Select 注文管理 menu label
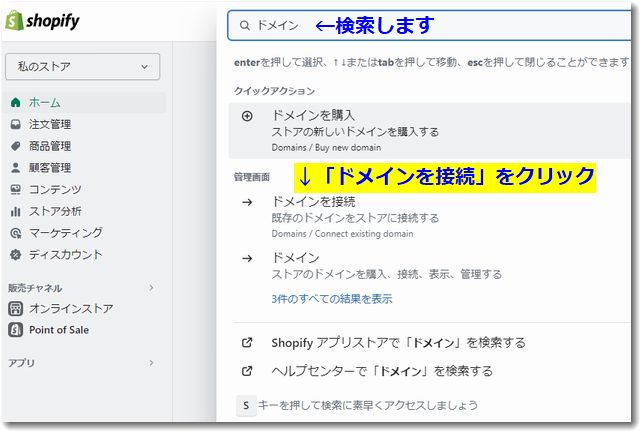Viewport: 640px width, 431px height. [50, 124]
